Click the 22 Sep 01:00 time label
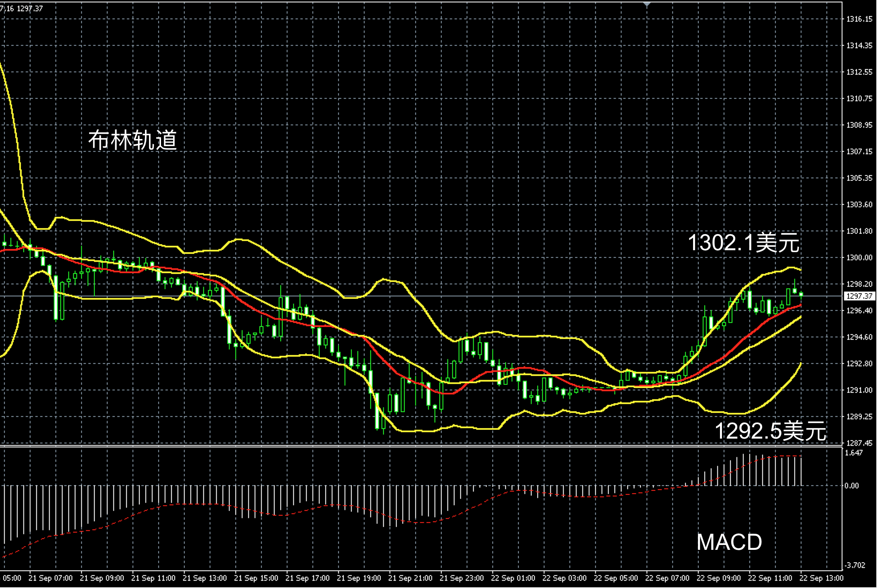The width and height of the screenshot is (877, 588). pos(513,578)
